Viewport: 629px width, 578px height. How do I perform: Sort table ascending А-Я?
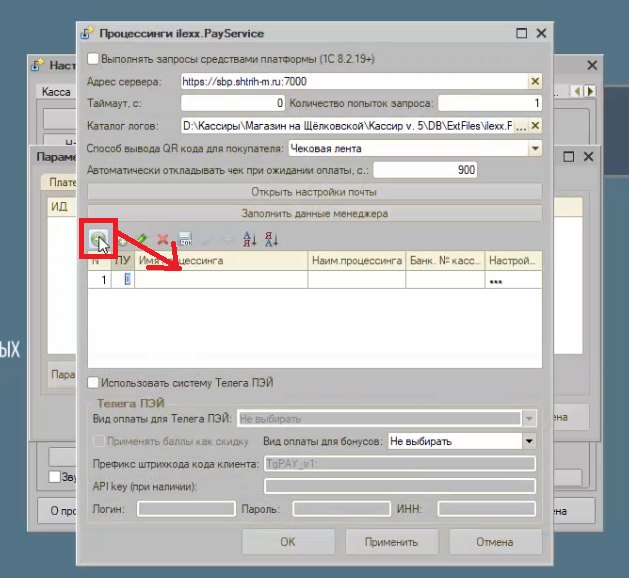(x=250, y=239)
